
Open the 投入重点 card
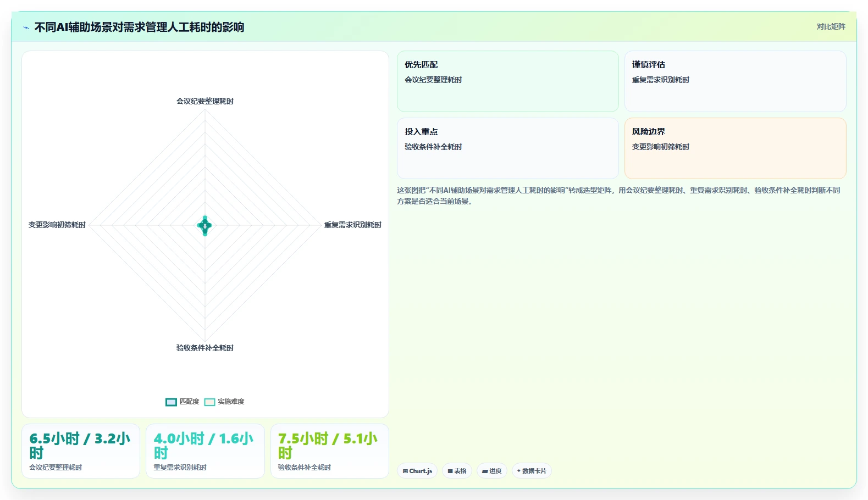[x=507, y=148]
